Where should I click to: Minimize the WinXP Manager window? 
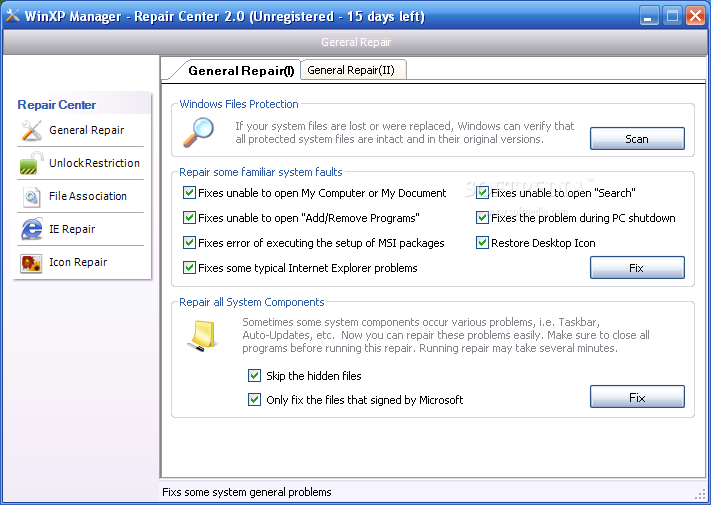[x=649, y=16]
